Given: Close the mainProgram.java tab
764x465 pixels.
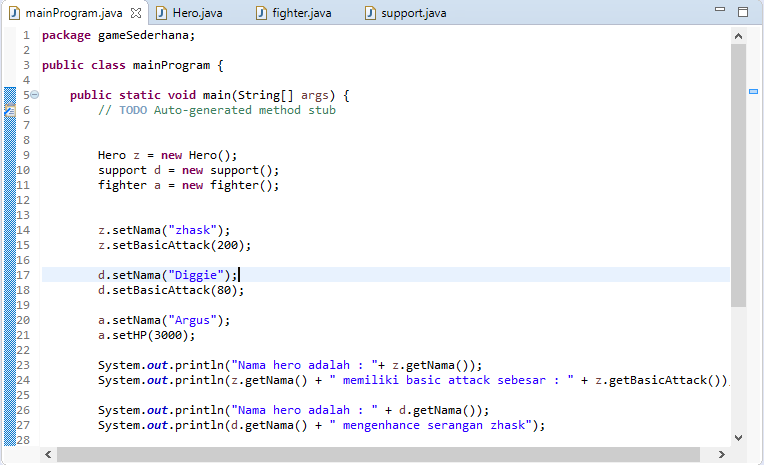Looking at the screenshot, I should click(x=136, y=13).
